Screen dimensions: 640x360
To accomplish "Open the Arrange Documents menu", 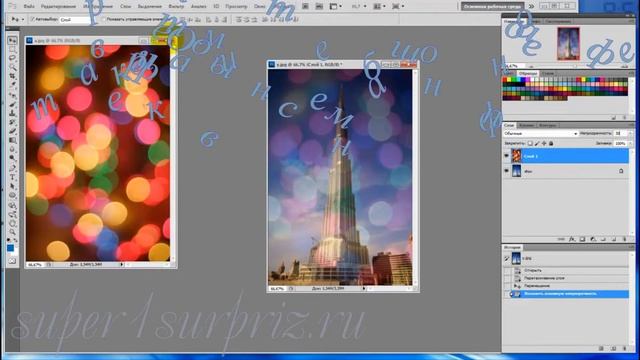I will coord(379,7).
